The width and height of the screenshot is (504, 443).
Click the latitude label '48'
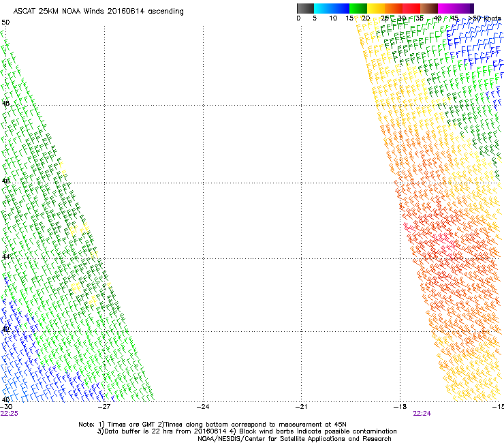5,104
